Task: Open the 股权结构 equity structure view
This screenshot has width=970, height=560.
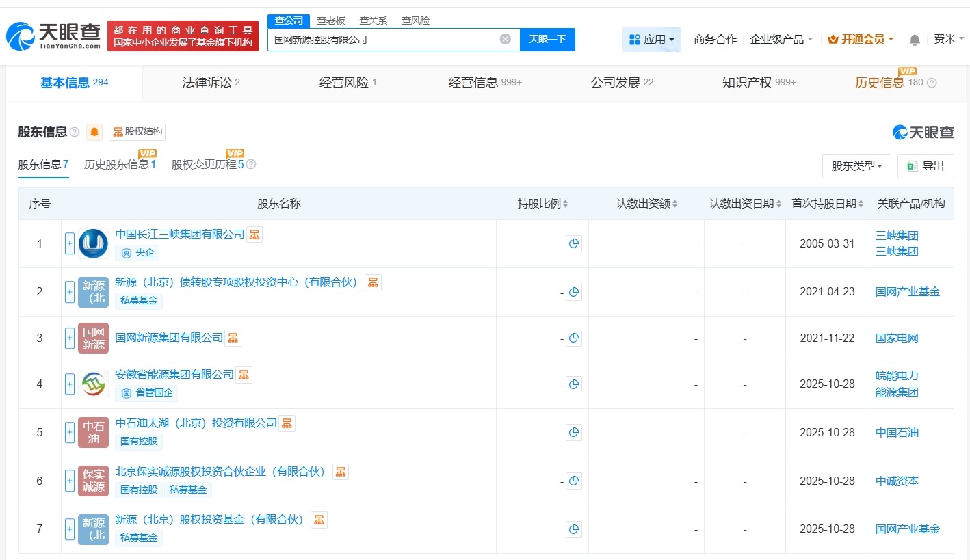Action: coord(137,131)
